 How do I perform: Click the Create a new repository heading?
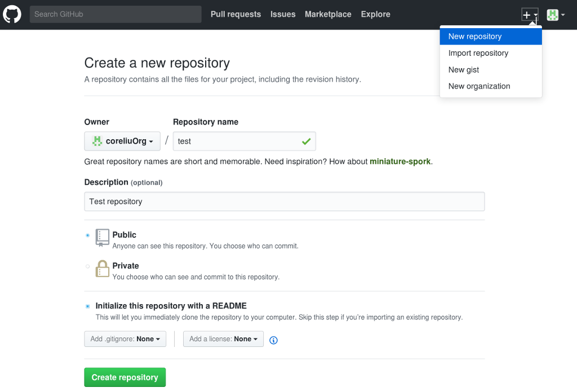point(157,63)
